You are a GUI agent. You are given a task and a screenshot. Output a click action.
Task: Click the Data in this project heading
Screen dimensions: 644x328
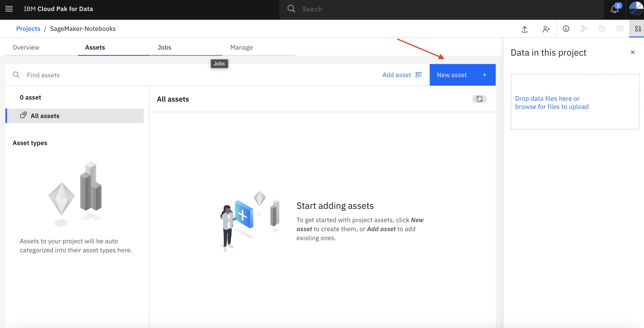tap(548, 52)
